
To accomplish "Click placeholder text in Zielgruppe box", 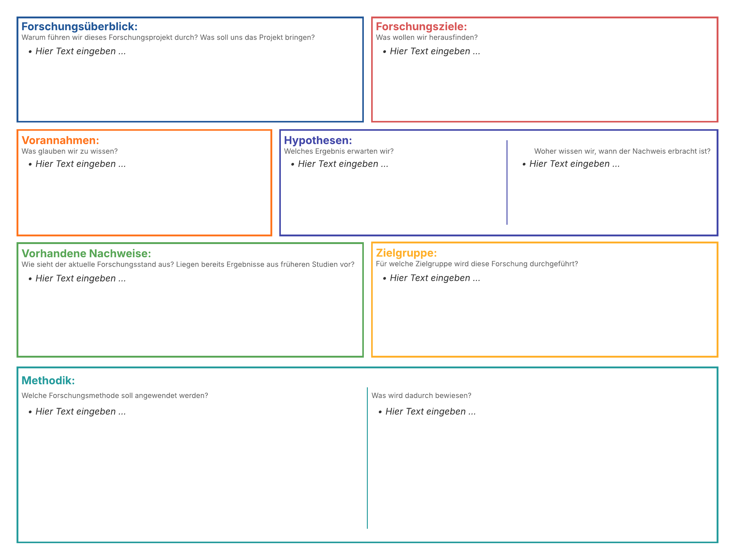I will 435,278.
